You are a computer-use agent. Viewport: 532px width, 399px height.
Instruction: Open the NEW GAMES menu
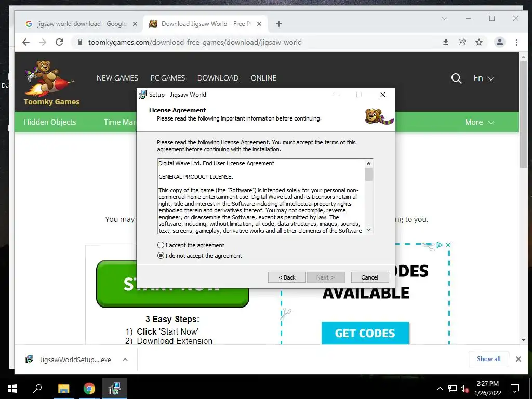[x=117, y=78]
